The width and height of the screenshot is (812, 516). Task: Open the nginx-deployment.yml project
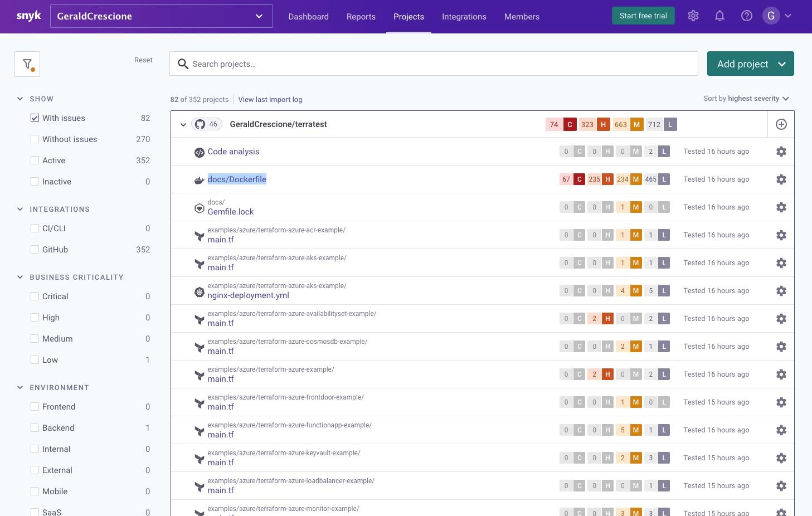248,295
